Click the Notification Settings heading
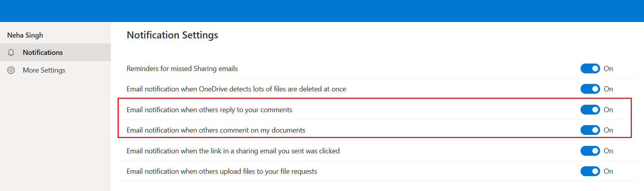This screenshot has width=644, height=191. [x=172, y=35]
